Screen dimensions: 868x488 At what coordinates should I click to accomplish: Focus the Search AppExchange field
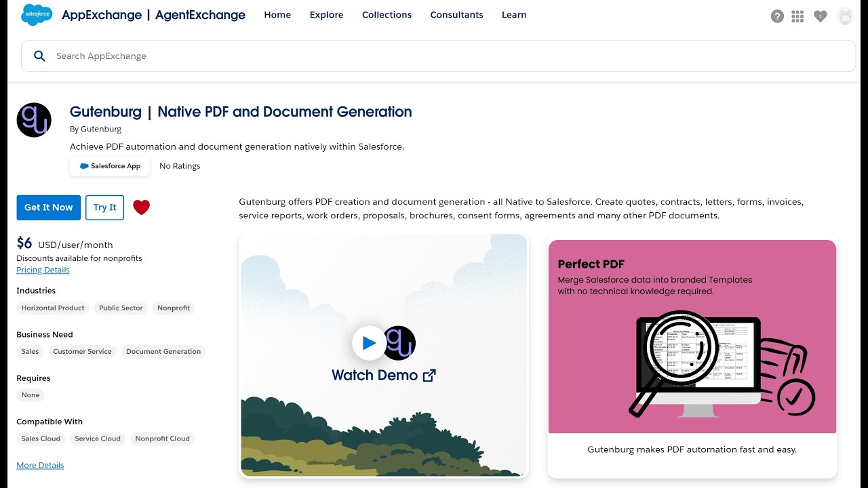tap(438, 56)
